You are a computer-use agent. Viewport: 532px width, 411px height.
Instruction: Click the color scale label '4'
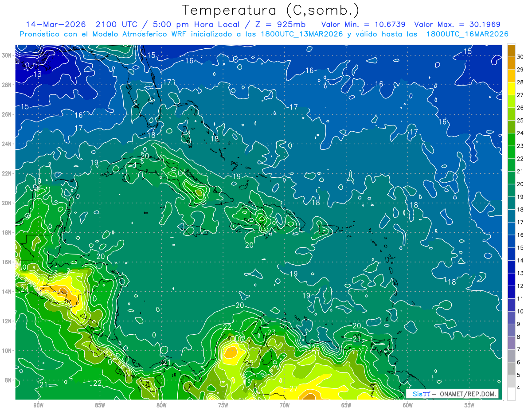pyautogui.click(x=519, y=388)
